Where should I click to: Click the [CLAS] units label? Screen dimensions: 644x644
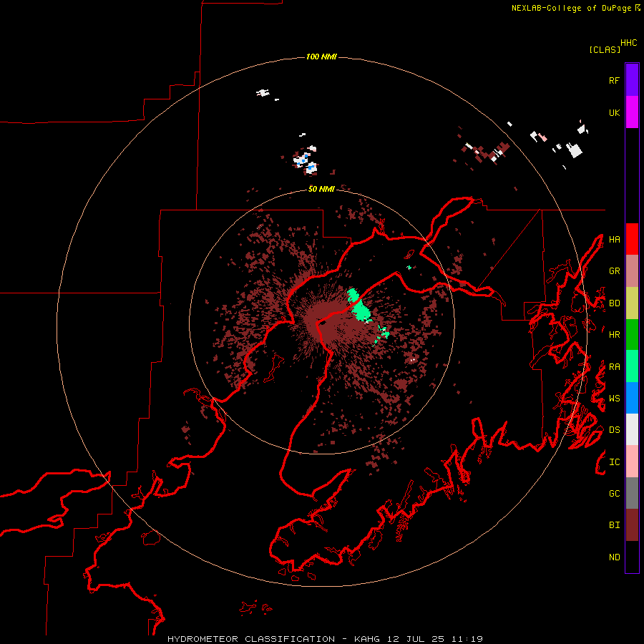(x=605, y=49)
